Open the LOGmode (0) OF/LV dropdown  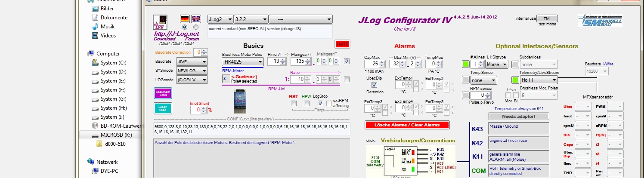pos(192,80)
